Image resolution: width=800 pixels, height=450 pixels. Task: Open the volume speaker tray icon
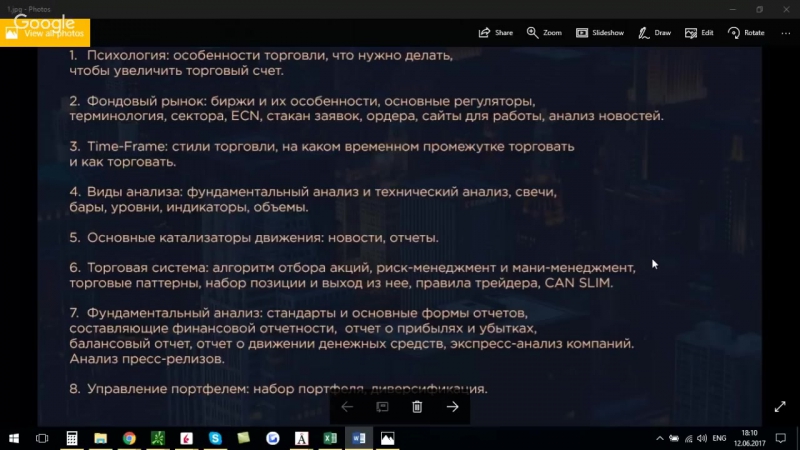coord(703,438)
